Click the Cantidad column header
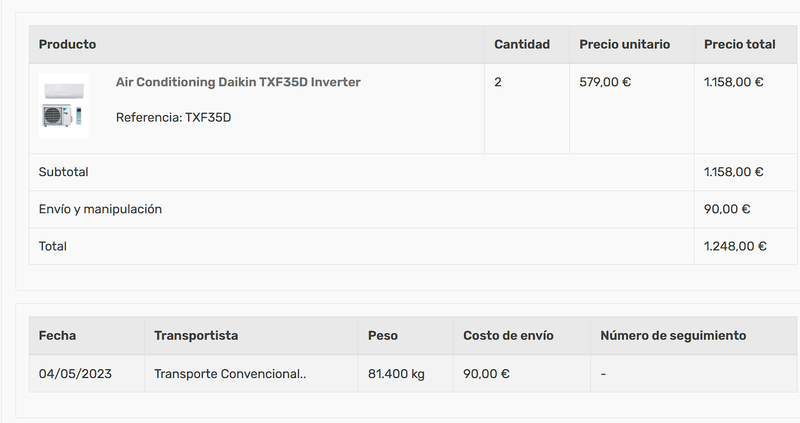The width and height of the screenshot is (800, 423). (522, 44)
